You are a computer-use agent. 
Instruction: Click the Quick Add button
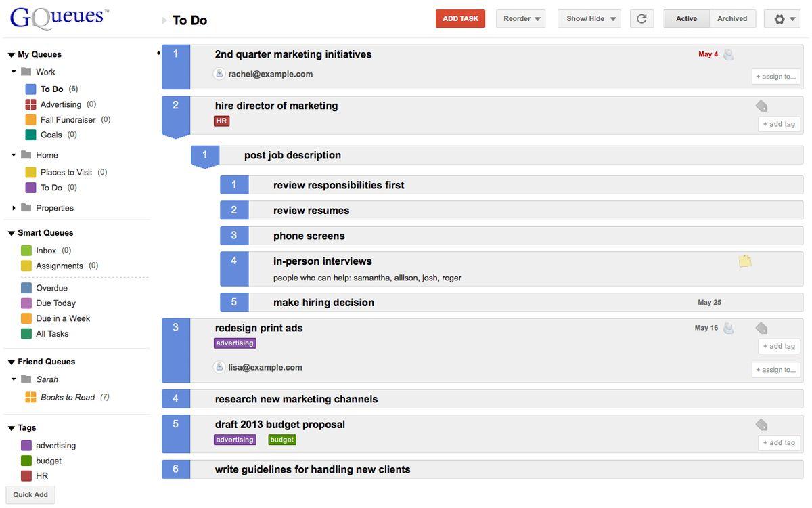pyautogui.click(x=30, y=494)
